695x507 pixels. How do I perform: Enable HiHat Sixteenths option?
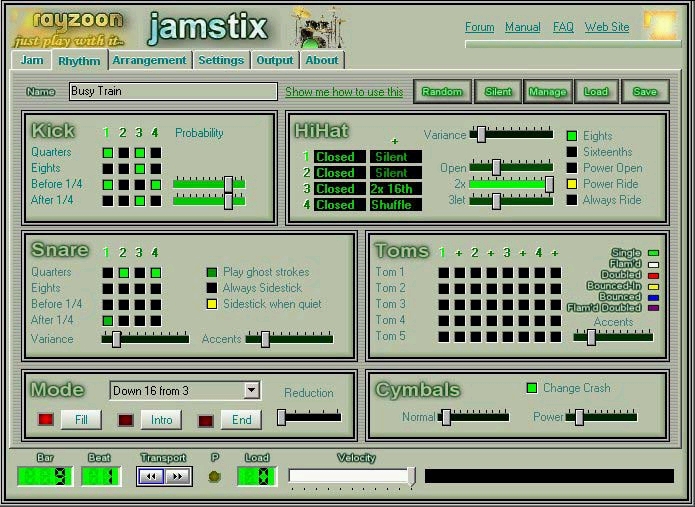(572, 152)
